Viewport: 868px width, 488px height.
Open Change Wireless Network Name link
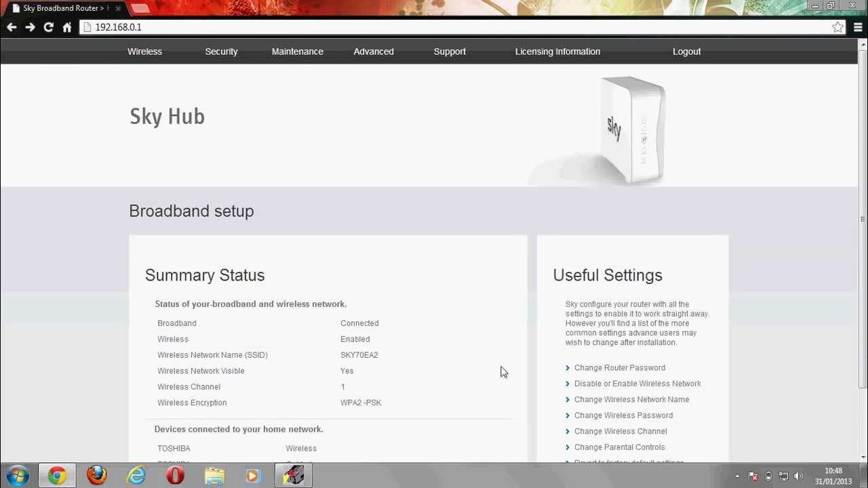click(631, 399)
